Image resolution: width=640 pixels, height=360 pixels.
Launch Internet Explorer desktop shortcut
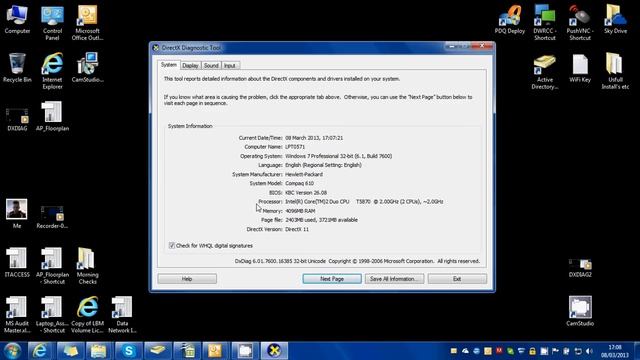[52, 71]
